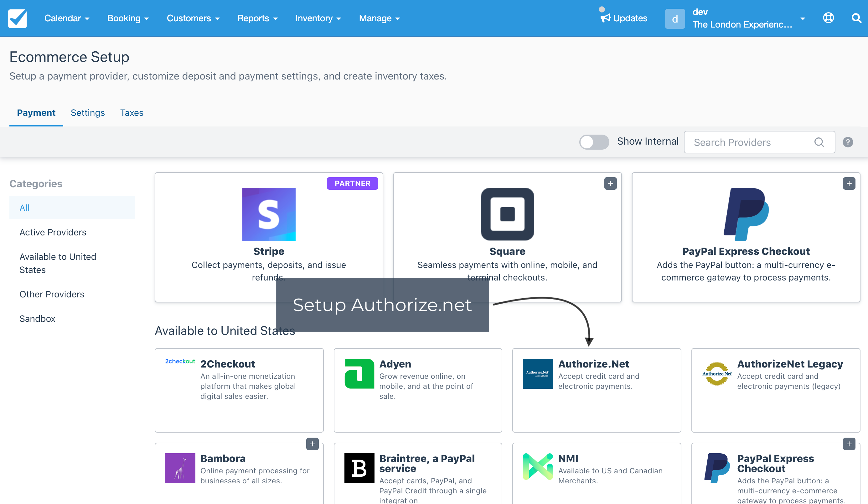Click the plus icon on top PayPal card
The height and width of the screenshot is (504, 868).
pyautogui.click(x=849, y=183)
